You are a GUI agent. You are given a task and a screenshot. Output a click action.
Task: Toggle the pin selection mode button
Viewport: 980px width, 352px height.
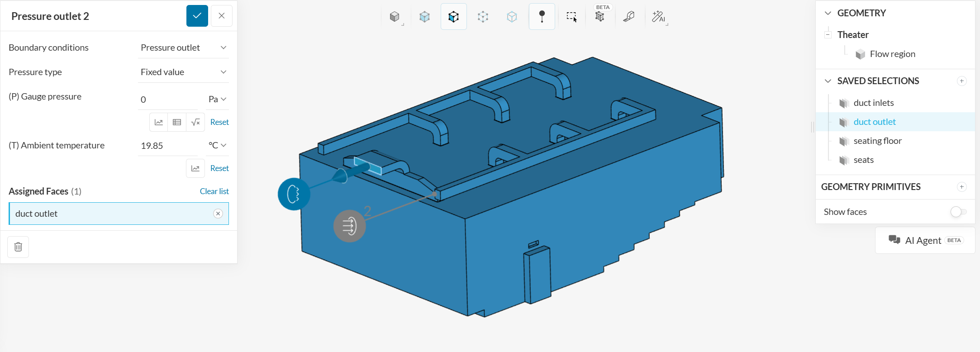542,17
